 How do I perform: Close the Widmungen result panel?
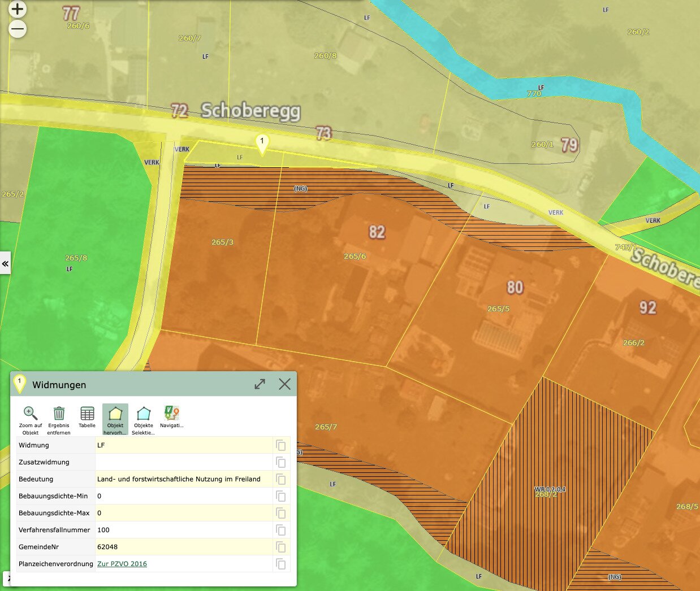coord(284,384)
